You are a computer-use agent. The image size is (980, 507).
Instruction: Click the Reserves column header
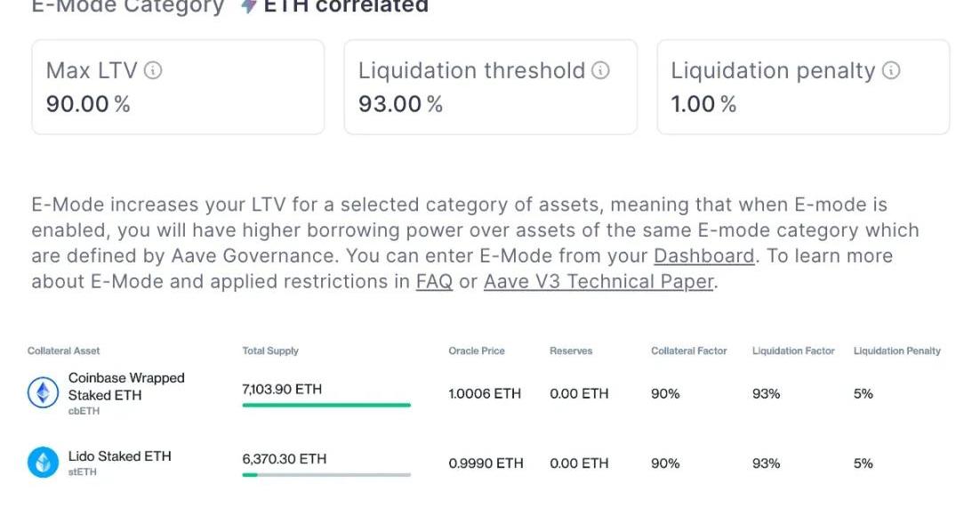click(x=571, y=350)
